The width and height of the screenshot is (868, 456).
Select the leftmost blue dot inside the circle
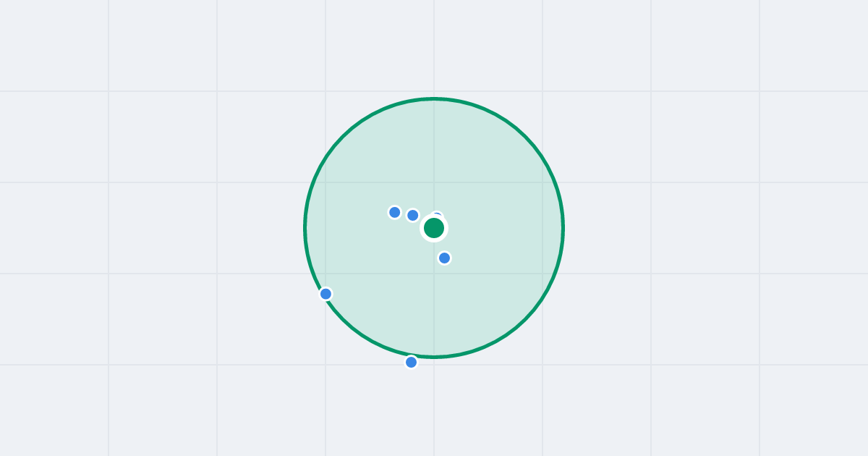394,212
